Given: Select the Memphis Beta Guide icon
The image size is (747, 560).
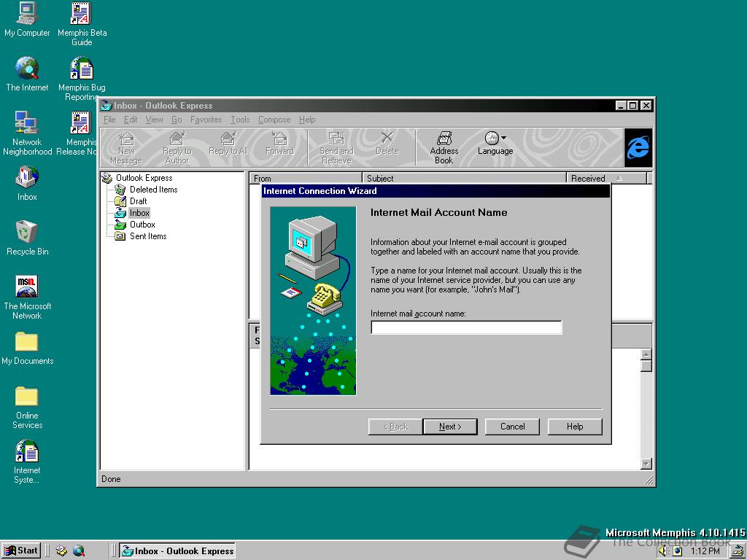Looking at the screenshot, I should 82,24.
